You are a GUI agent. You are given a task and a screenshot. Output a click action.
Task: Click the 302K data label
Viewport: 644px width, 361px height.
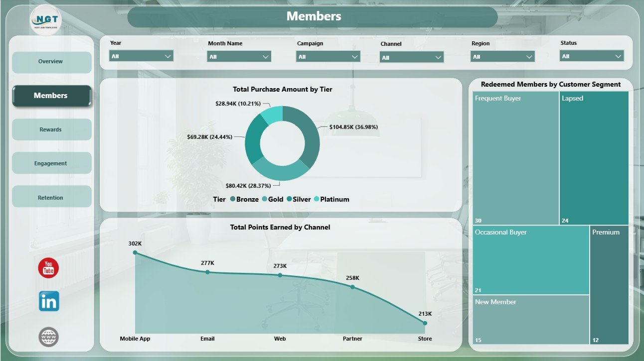coord(135,244)
